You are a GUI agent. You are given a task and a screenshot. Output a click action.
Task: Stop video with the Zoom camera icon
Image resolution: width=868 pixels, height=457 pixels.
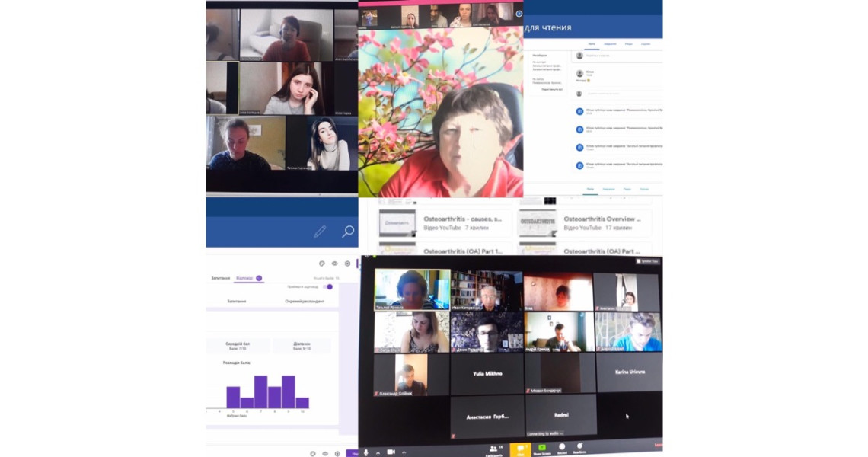(391, 452)
